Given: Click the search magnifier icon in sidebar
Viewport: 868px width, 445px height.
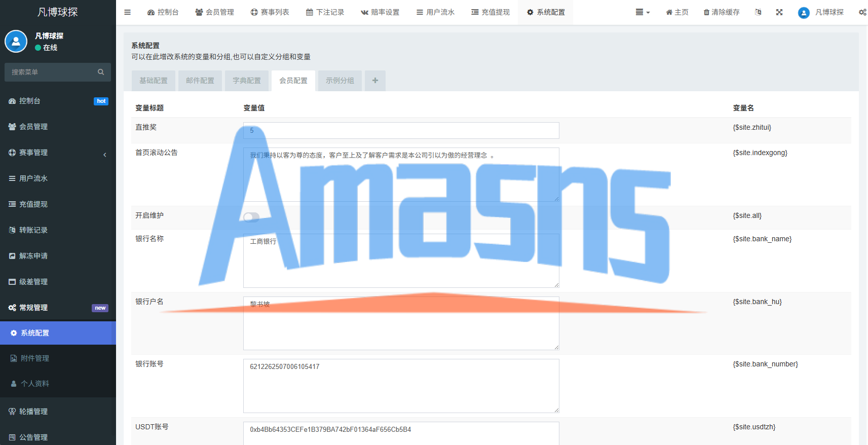Looking at the screenshot, I should click(101, 72).
